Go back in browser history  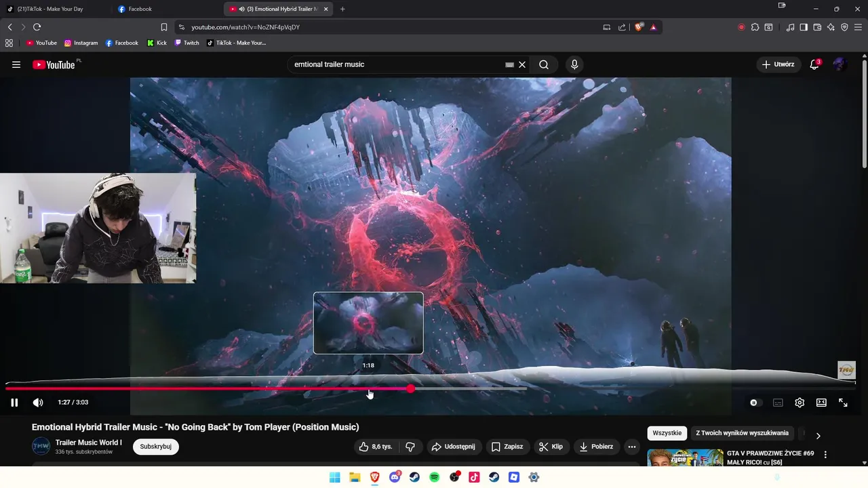[x=9, y=27]
